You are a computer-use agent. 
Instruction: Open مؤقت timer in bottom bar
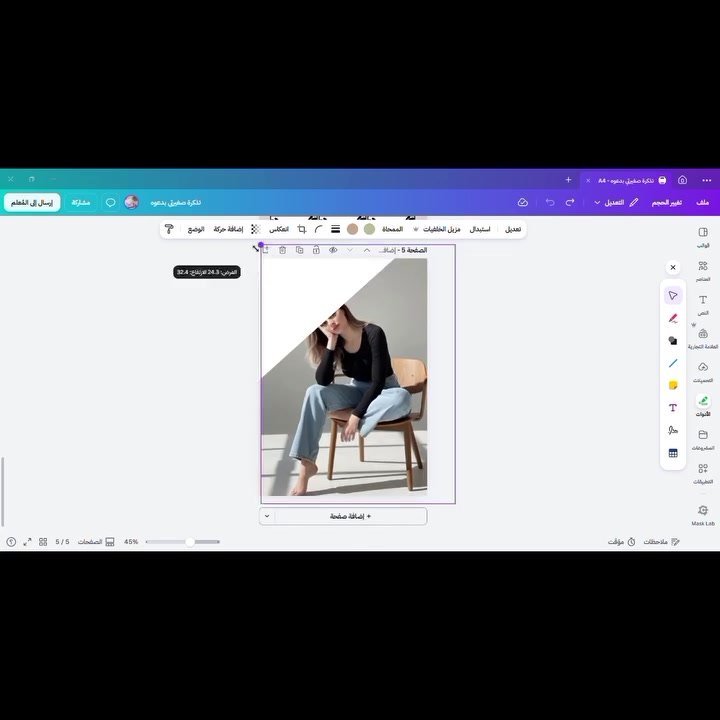pyautogui.click(x=622, y=542)
